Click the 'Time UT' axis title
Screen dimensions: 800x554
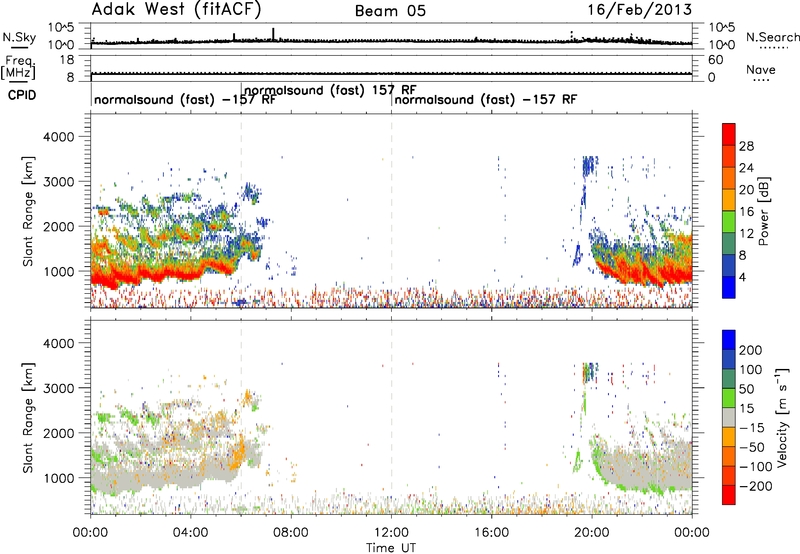391,548
